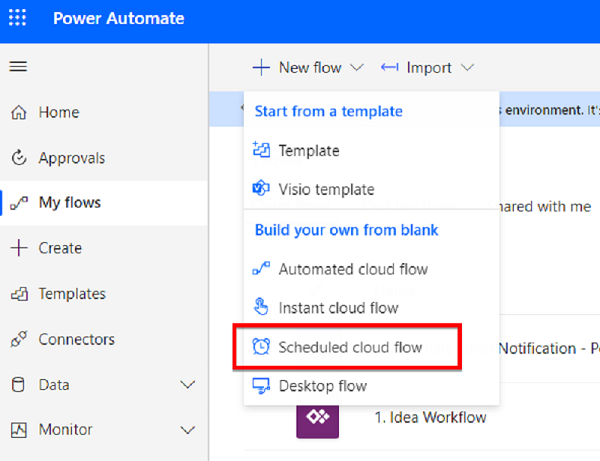Image resolution: width=600 pixels, height=461 pixels.
Task: Open the app launcher waffle icon
Action: point(18,18)
